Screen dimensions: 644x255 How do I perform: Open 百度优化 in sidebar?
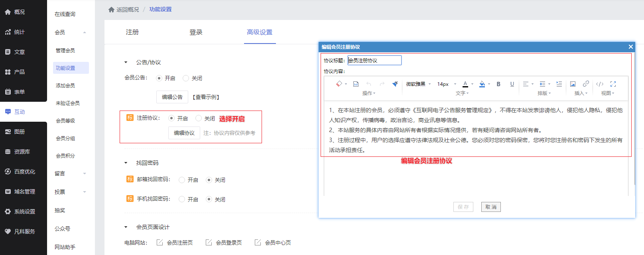pyautogui.click(x=23, y=172)
